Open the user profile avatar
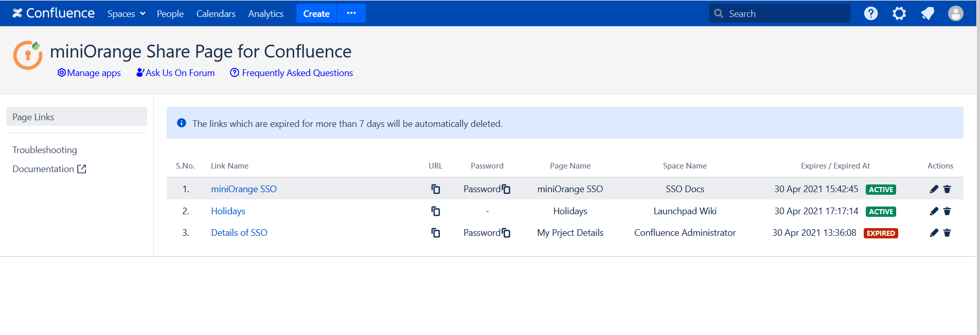This screenshot has width=980, height=335. [956, 13]
